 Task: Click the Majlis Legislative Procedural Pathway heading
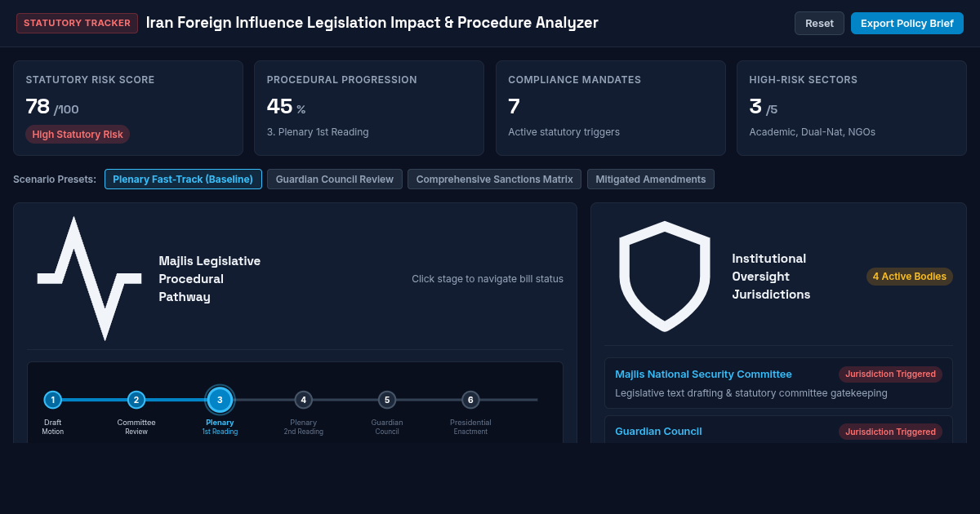(x=210, y=279)
